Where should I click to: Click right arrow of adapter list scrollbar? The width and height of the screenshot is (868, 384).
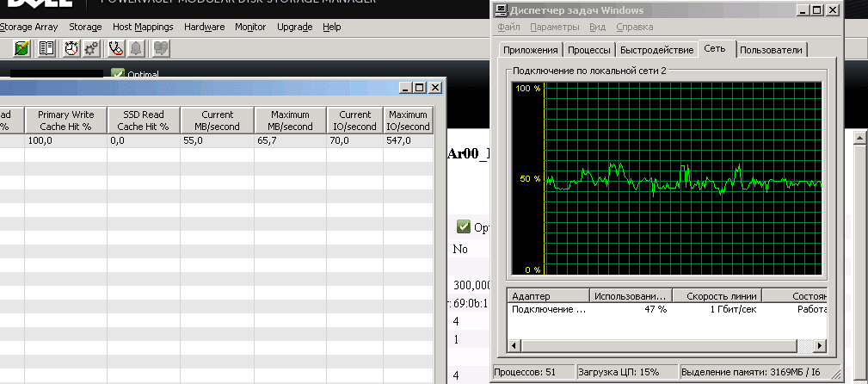point(819,346)
